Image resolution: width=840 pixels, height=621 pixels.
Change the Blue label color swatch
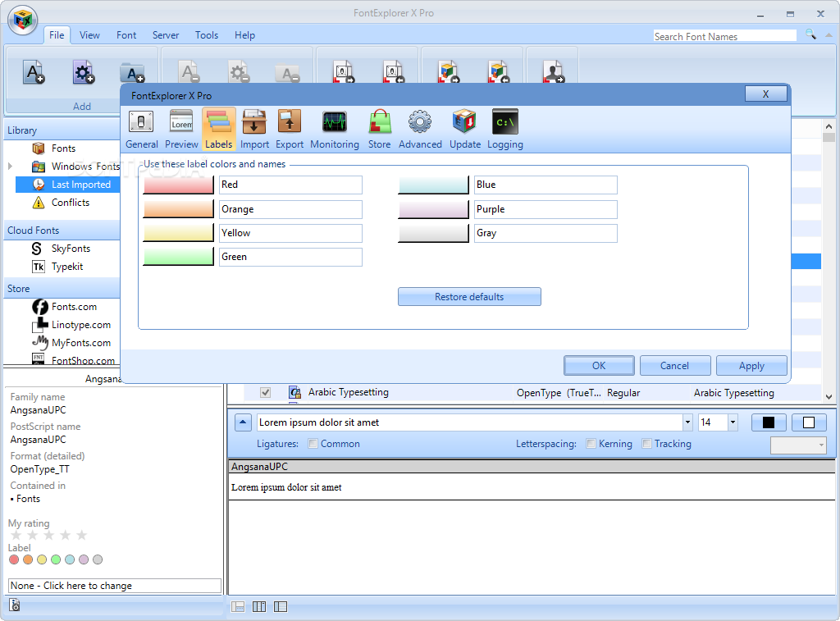coord(434,185)
